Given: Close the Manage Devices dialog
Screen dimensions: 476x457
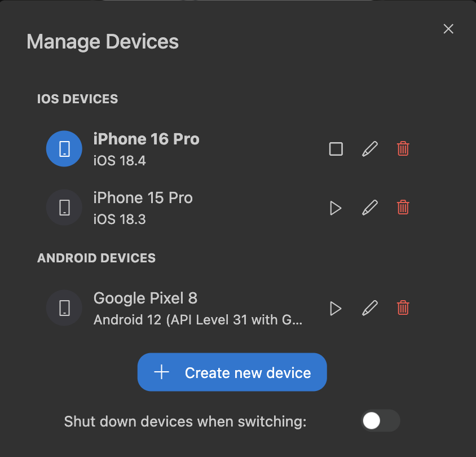Looking at the screenshot, I should coord(448,29).
